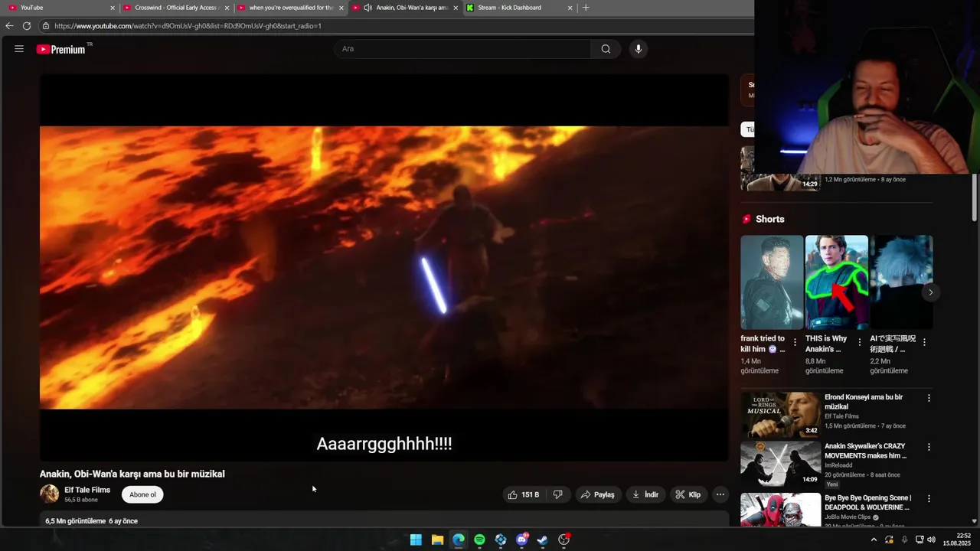Open File Explorer from taskbar
This screenshot has height=551, width=980.
pyautogui.click(x=437, y=540)
